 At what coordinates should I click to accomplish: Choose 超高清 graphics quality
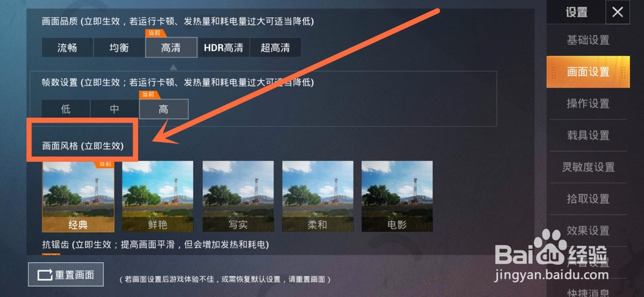[x=275, y=48]
